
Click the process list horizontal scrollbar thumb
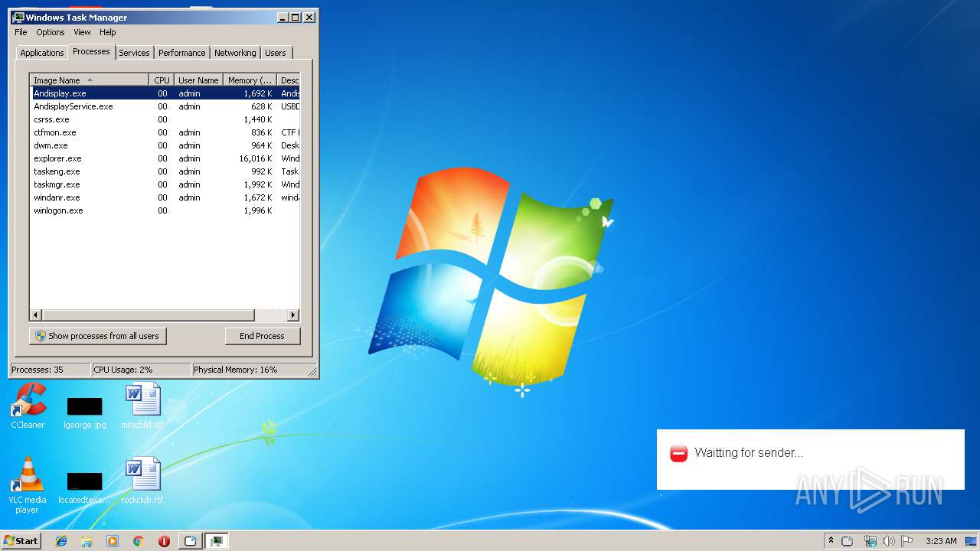(x=148, y=315)
